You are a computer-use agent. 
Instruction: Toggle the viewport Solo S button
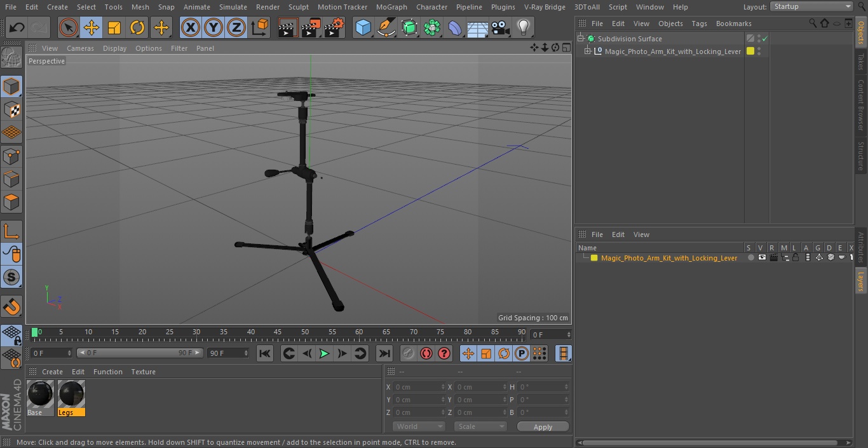tap(11, 277)
